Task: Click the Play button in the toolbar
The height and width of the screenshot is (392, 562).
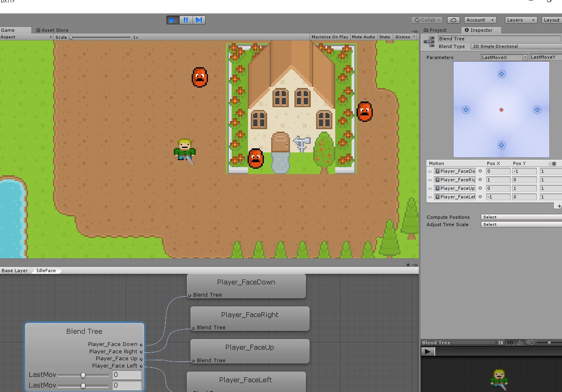Action: 173,20
